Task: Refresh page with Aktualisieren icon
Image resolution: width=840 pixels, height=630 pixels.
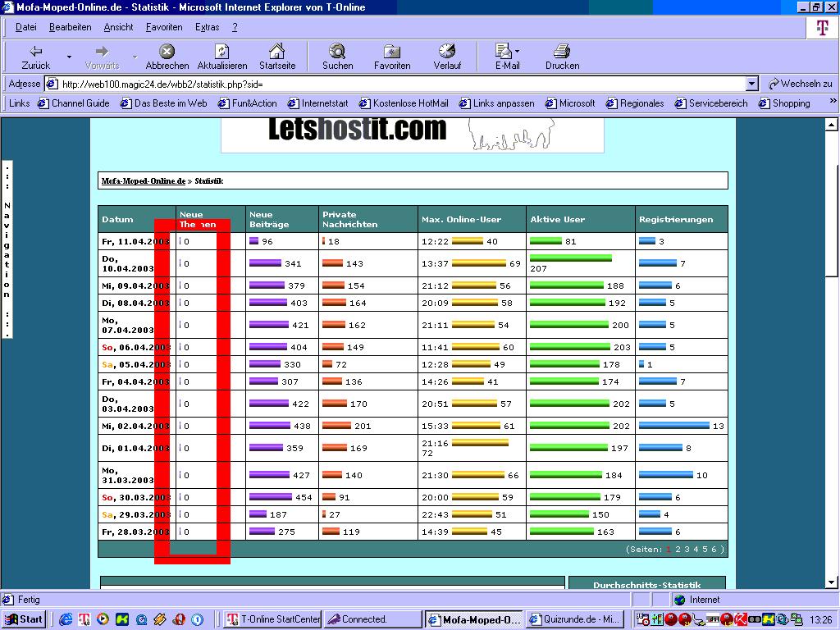Action: pos(221,52)
